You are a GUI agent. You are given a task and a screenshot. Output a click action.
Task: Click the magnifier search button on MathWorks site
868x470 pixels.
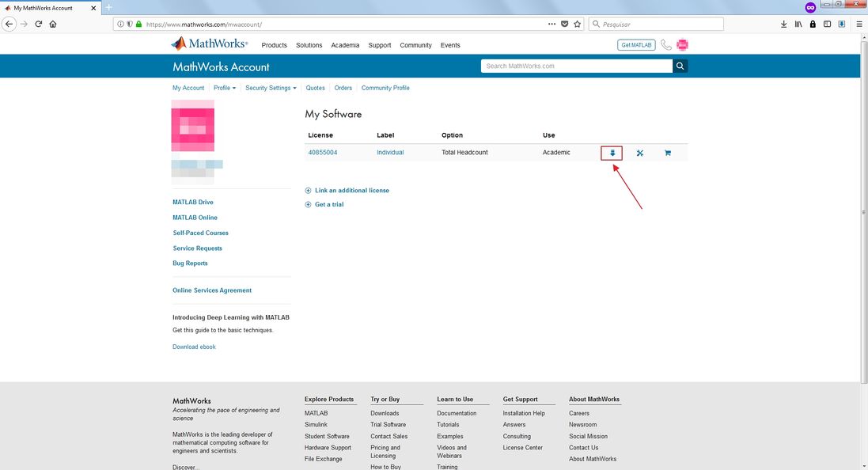(x=680, y=66)
